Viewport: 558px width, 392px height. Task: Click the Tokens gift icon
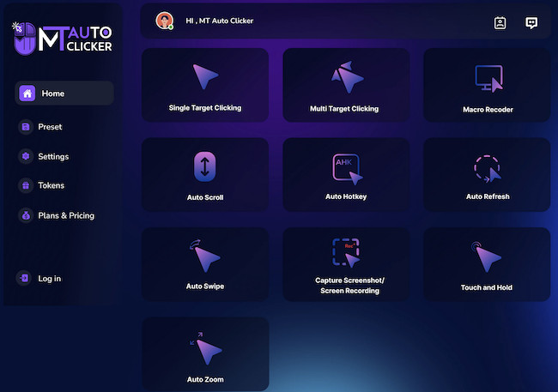pyautogui.click(x=26, y=185)
